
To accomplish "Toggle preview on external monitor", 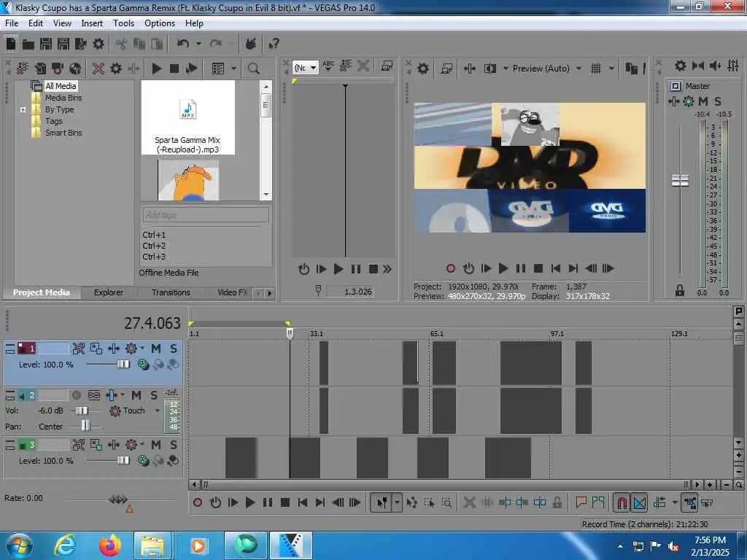I will [446, 69].
